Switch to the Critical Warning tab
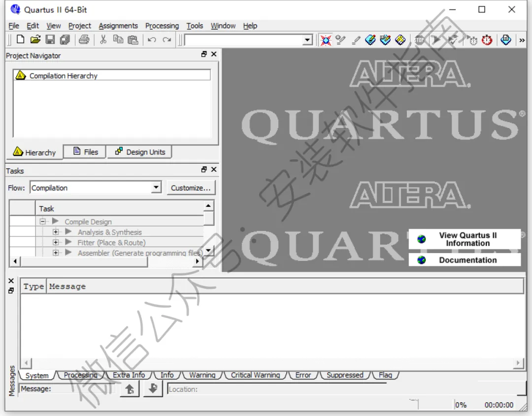Image resolution: width=532 pixels, height=416 pixels. pos(255,375)
